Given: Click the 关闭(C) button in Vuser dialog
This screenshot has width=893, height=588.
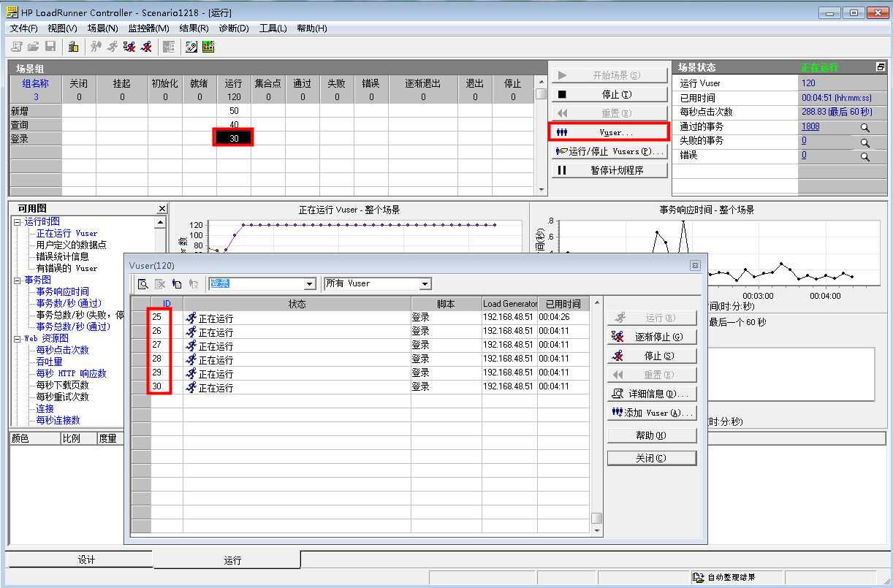Looking at the screenshot, I should [x=652, y=458].
